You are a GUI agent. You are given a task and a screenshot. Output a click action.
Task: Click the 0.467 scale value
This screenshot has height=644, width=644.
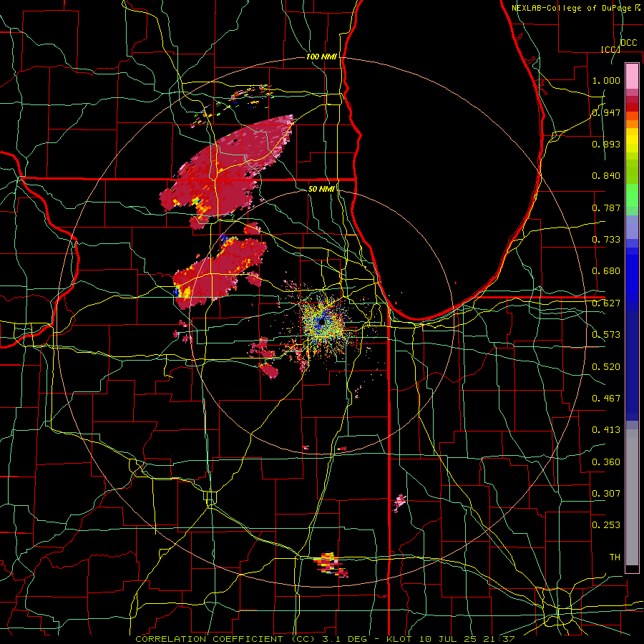606,399
